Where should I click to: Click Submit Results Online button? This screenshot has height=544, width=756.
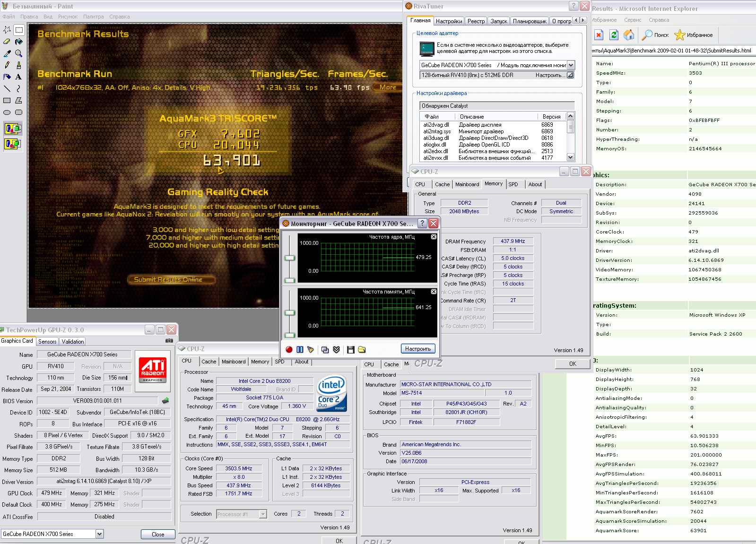tap(171, 280)
